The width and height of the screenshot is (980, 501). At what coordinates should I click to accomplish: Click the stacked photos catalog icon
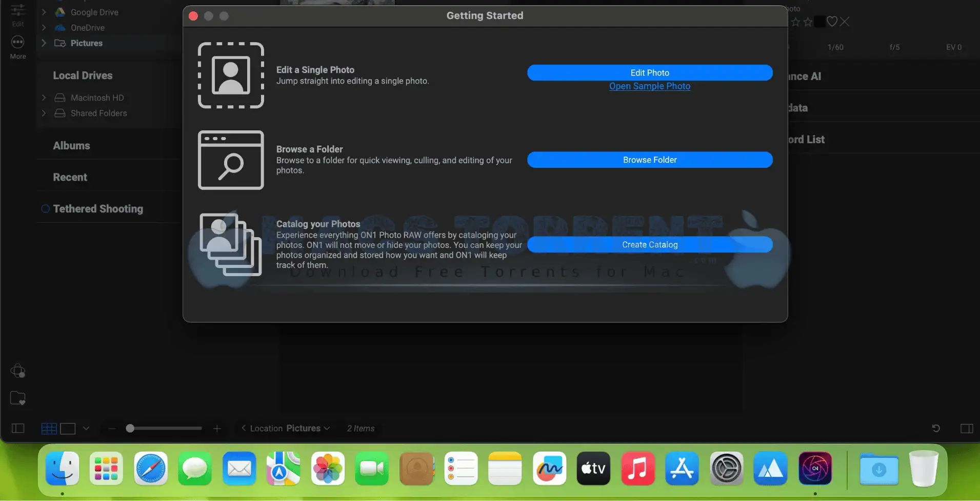(231, 244)
